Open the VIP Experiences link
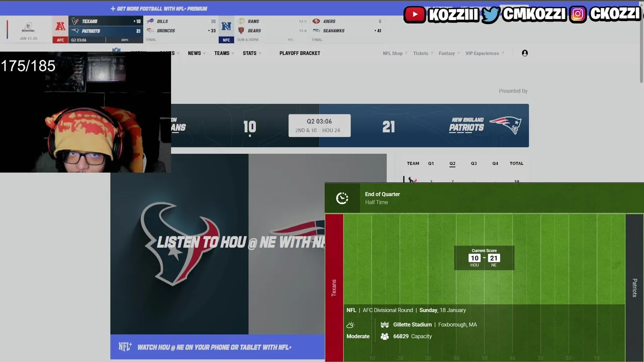Image resolution: width=644 pixels, height=362 pixels. pyautogui.click(x=485, y=53)
